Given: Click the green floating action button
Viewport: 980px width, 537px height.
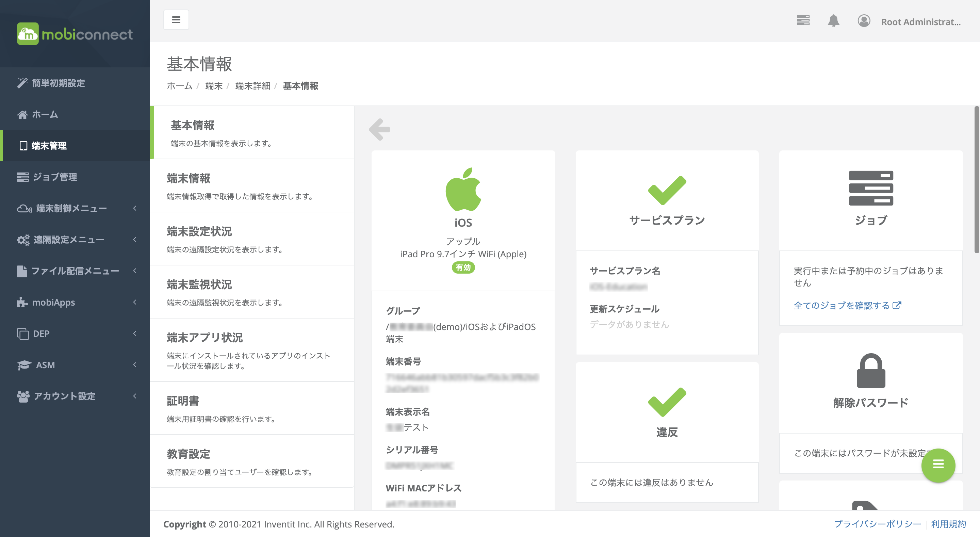Looking at the screenshot, I should 938,465.
